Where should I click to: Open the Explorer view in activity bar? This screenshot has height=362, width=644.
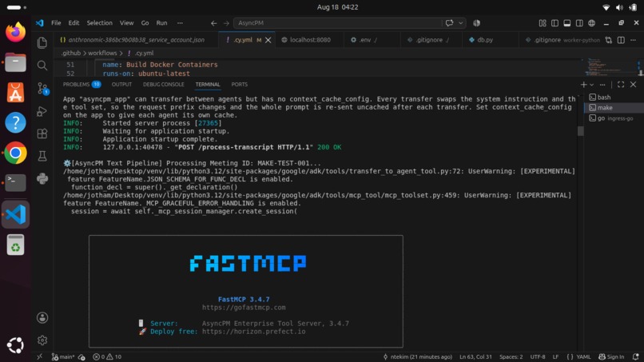coord(42,42)
